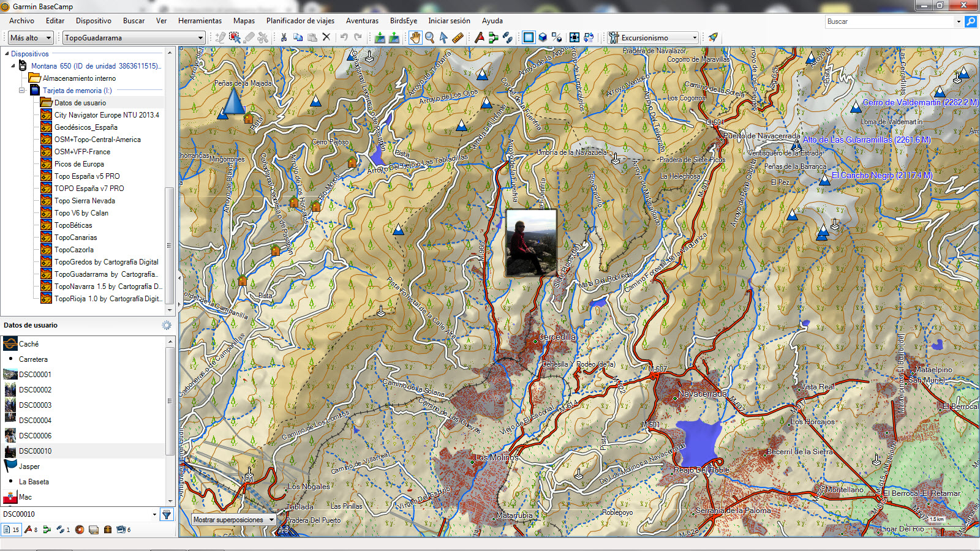Open Hiking activity profile figure icon

614,37
